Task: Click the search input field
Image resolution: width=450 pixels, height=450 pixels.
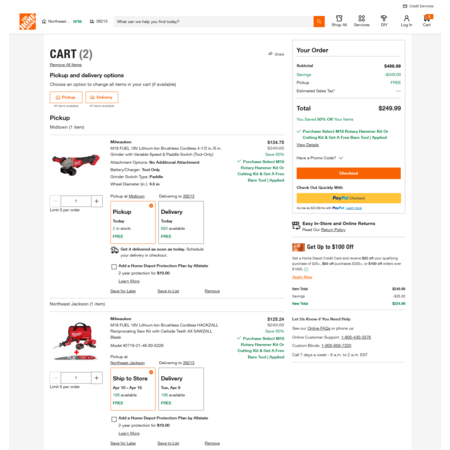Action: [213, 22]
